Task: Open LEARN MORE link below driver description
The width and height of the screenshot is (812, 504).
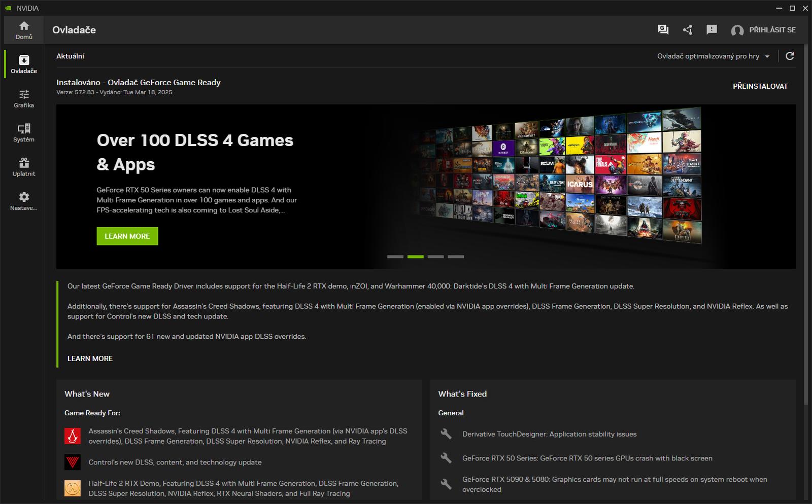Action: coord(90,358)
